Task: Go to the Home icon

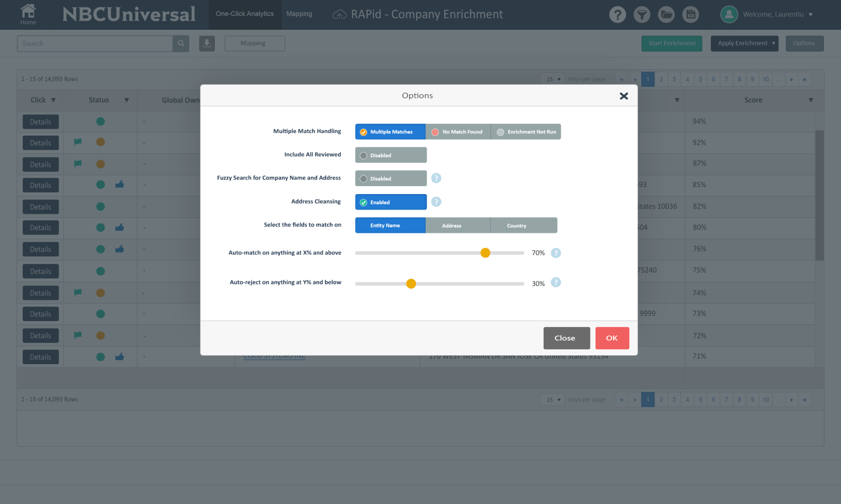Action: (28, 14)
